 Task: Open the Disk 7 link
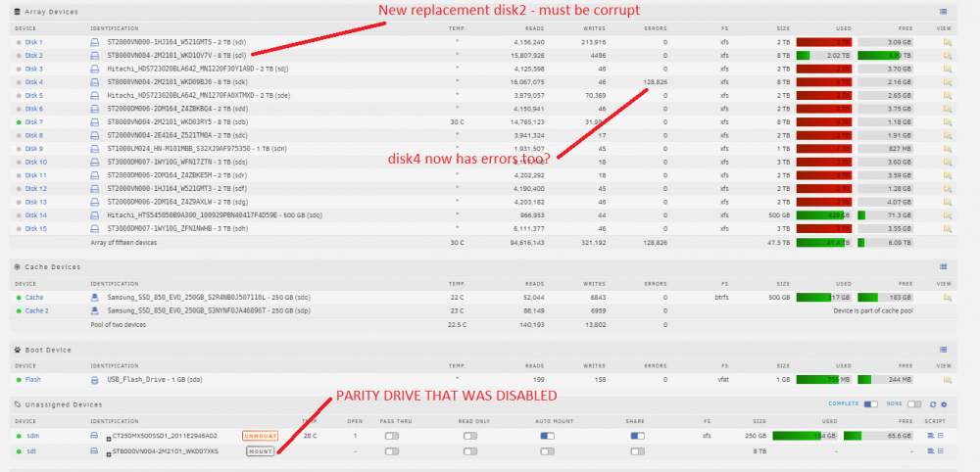click(33, 121)
